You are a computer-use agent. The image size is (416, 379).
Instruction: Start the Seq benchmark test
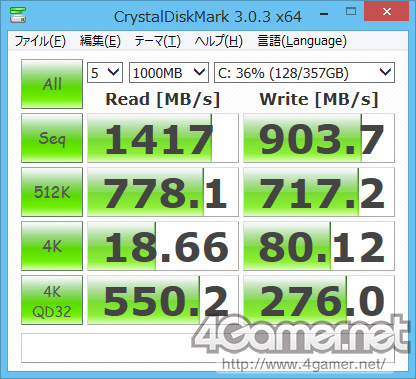[52, 138]
